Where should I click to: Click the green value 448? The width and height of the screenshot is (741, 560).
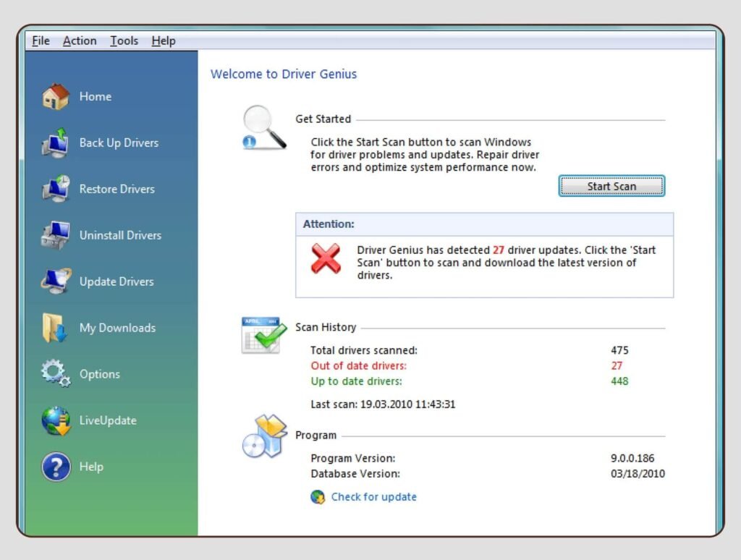(x=619, y=381)
